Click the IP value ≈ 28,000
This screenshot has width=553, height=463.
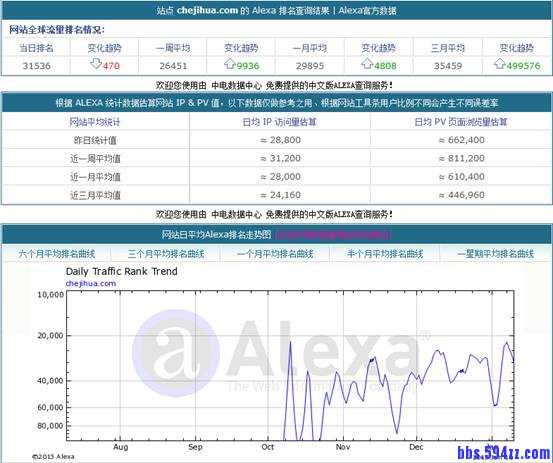[x=280, y=177]
